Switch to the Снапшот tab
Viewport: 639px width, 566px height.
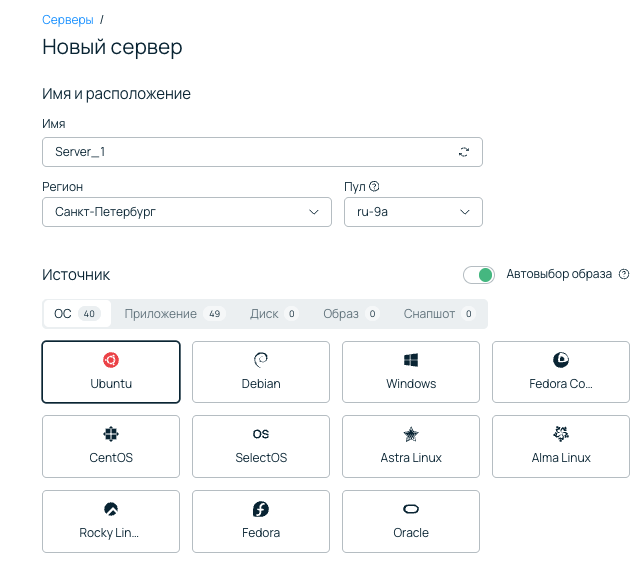[439, 314]
